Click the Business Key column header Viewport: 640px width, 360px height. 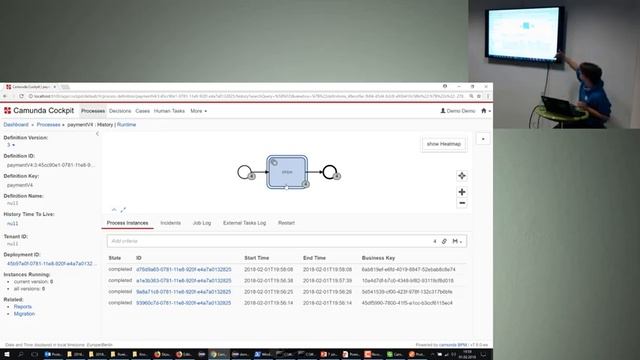[x=378, y=258]
